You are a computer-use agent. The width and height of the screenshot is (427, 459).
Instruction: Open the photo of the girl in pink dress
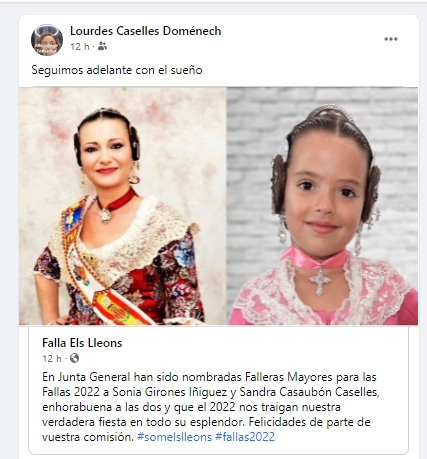[x=322, y=206]
